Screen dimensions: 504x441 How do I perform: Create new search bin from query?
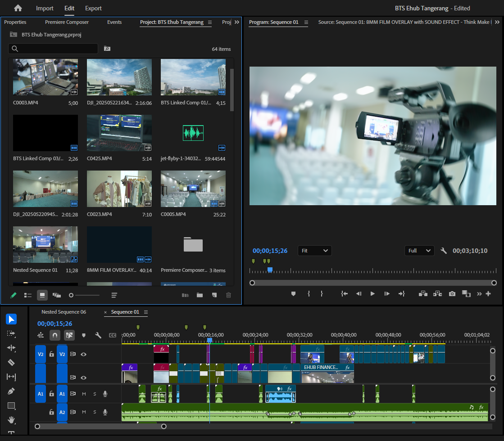pos(107,49)
